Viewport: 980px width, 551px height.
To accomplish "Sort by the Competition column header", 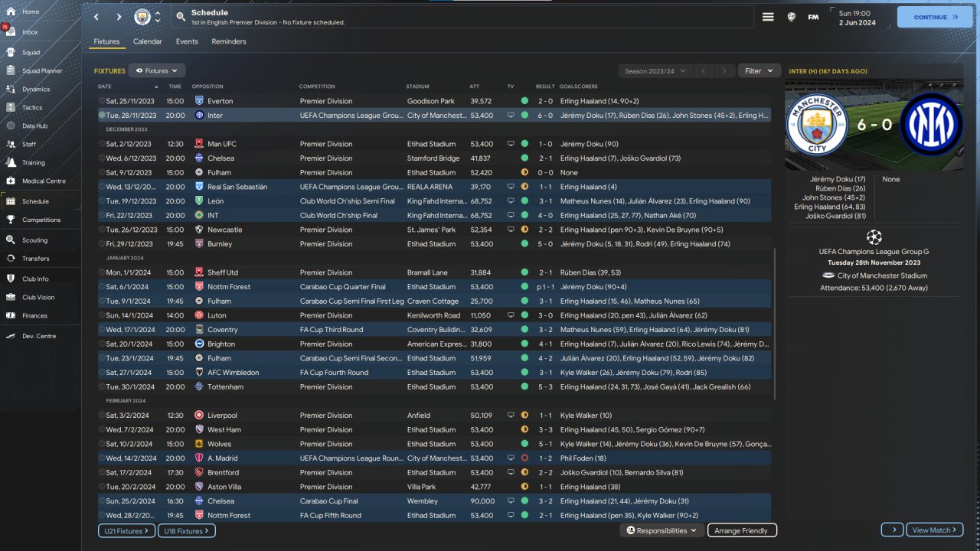I will pyautogui.click(x=317, y=86).
